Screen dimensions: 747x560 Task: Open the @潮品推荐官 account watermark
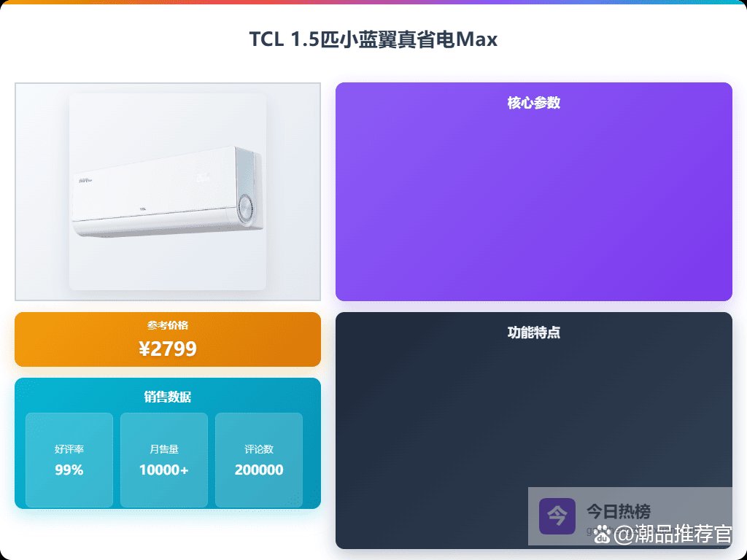672,534
